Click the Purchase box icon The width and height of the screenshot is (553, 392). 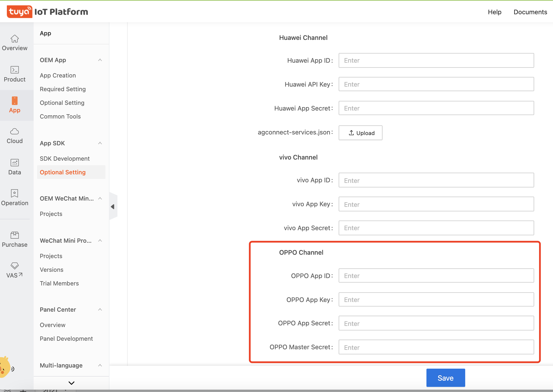click(15, 235)
